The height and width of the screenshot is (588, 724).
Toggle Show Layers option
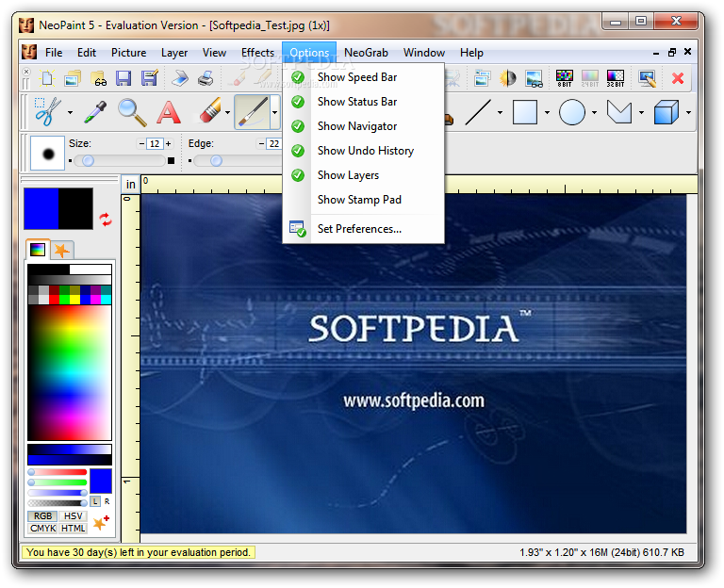tap(363, 175)
